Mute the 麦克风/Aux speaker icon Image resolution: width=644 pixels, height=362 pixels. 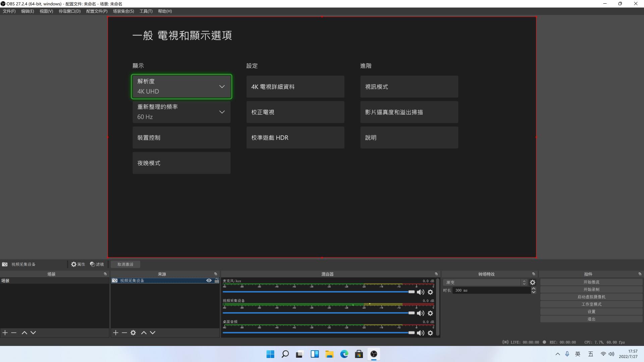[x=420, y=292]
